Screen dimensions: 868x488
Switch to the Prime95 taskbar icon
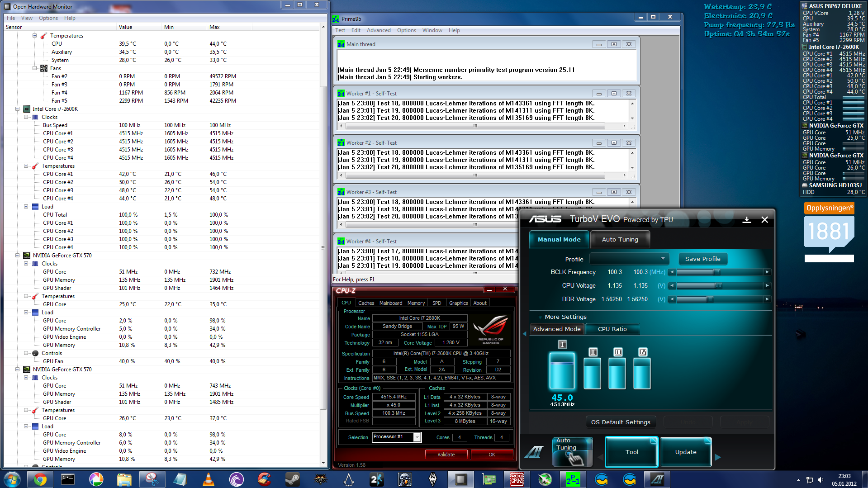click(x=573, y=479)
